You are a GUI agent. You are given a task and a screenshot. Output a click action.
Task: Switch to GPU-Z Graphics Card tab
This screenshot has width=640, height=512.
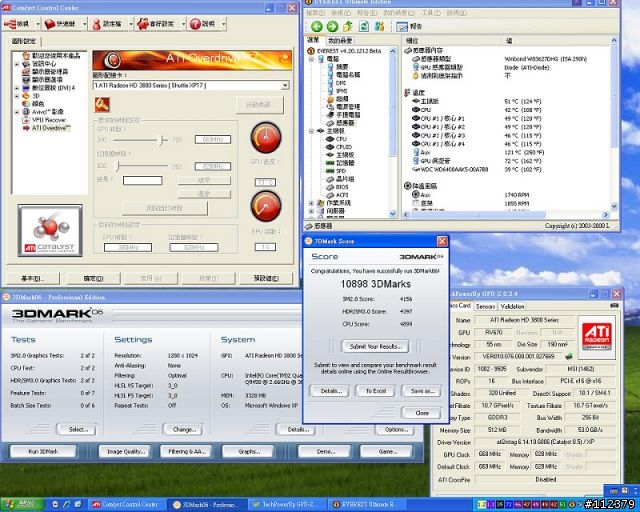[x=460, y=305]
